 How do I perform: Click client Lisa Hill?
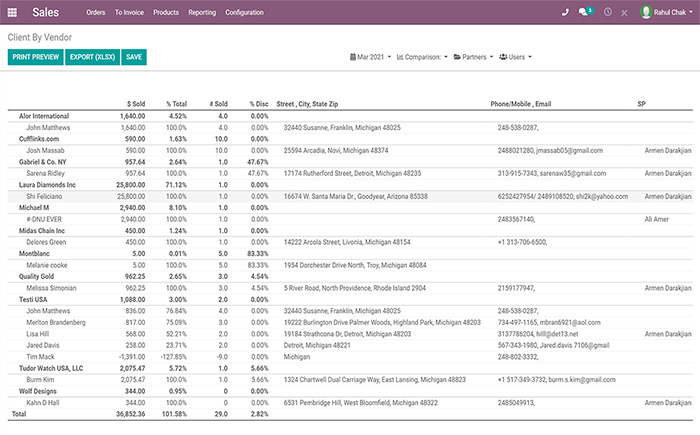coord(38,334)
